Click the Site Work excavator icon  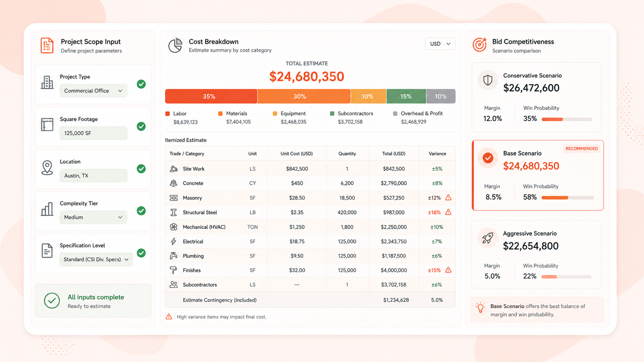(174, 169)
